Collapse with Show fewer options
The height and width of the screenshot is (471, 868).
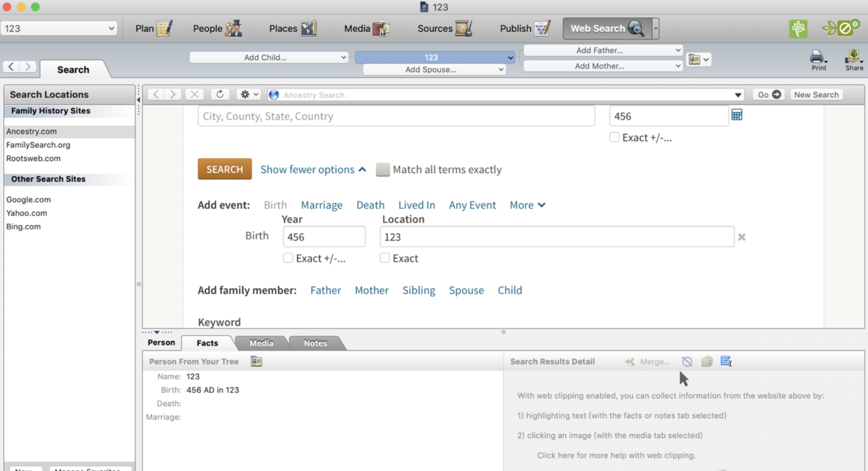click(x=313, y=169)
